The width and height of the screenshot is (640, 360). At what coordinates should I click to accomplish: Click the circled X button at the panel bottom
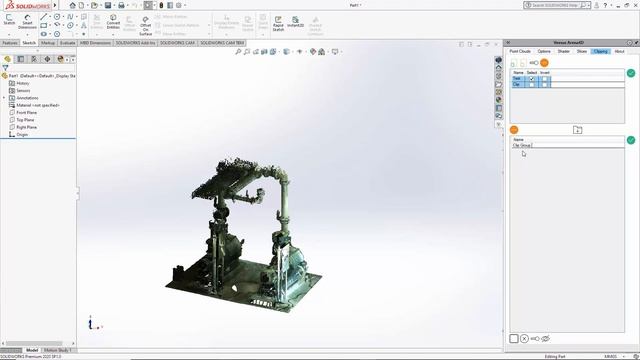[x=524, y=338]
